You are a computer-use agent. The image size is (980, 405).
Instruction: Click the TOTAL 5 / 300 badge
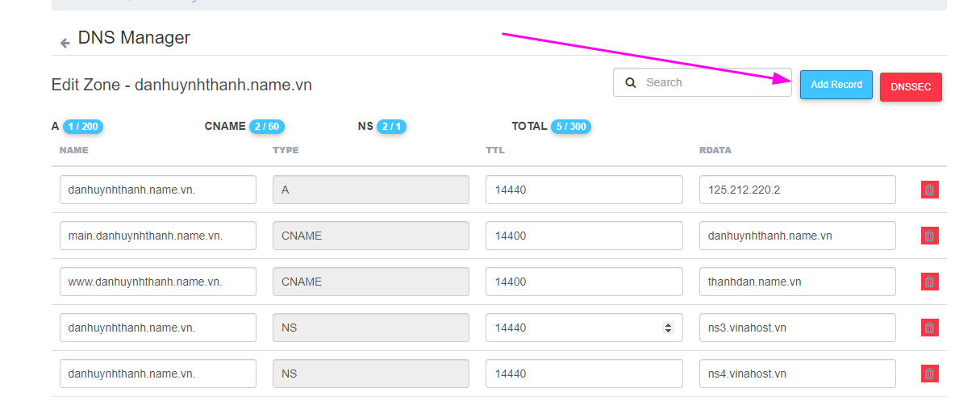[x=571, y=127]
